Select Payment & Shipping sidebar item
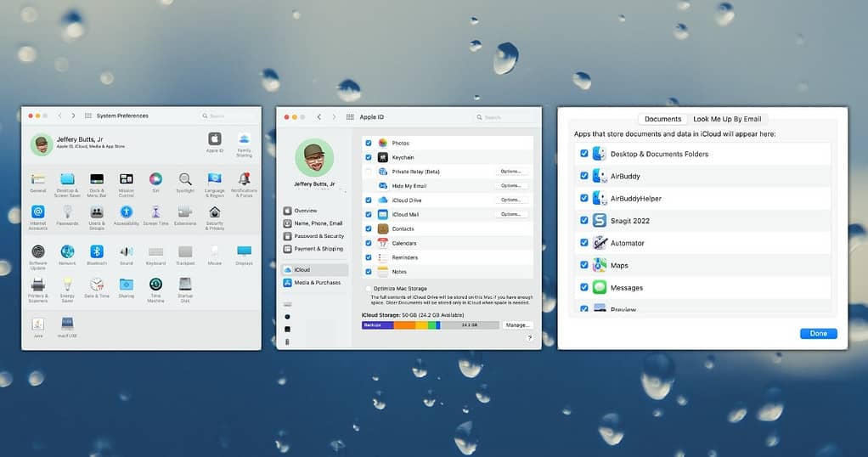The height and width of the screenshot is (457, 868). click(x=313, y=249)
